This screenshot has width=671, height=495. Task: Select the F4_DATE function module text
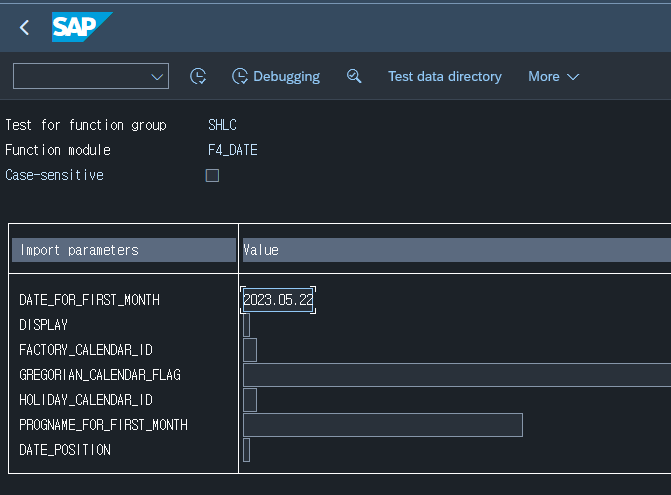233,150
